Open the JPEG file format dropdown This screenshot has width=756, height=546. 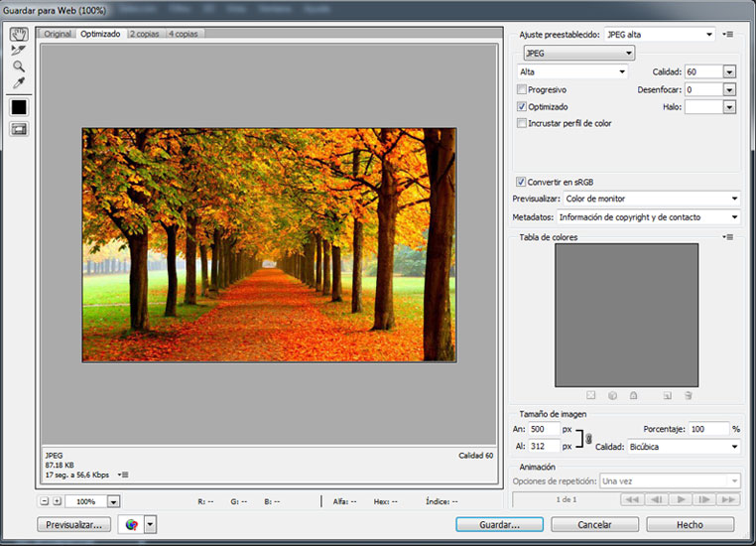579,53
